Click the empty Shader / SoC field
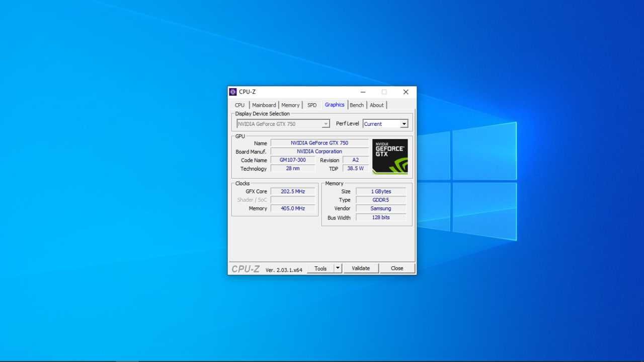The width and height of the screenshot is (644, 362). tap(293, 200)
